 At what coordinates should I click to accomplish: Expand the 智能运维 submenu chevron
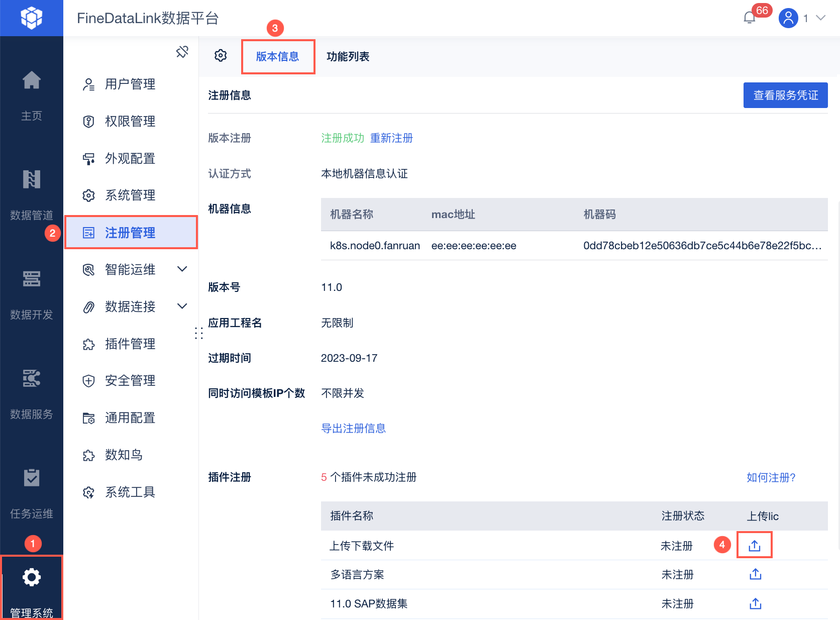[x=182, y=269]
